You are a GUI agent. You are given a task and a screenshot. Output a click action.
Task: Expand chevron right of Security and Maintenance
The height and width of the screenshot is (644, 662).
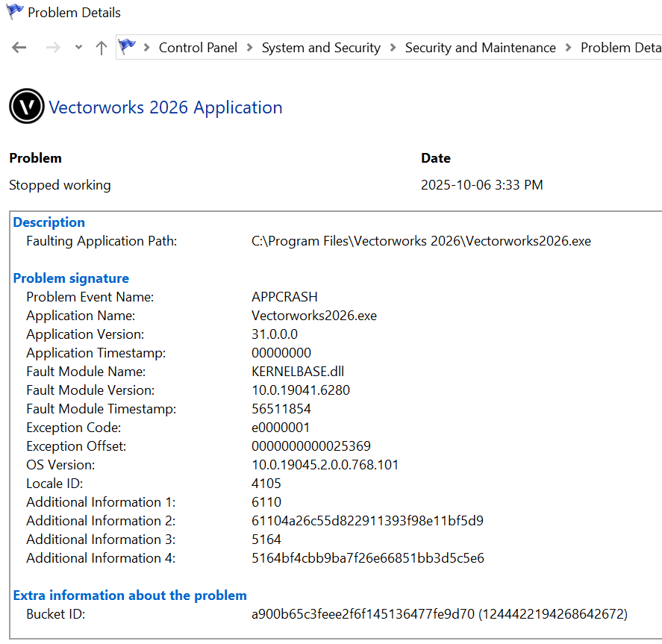coord(568,48)
